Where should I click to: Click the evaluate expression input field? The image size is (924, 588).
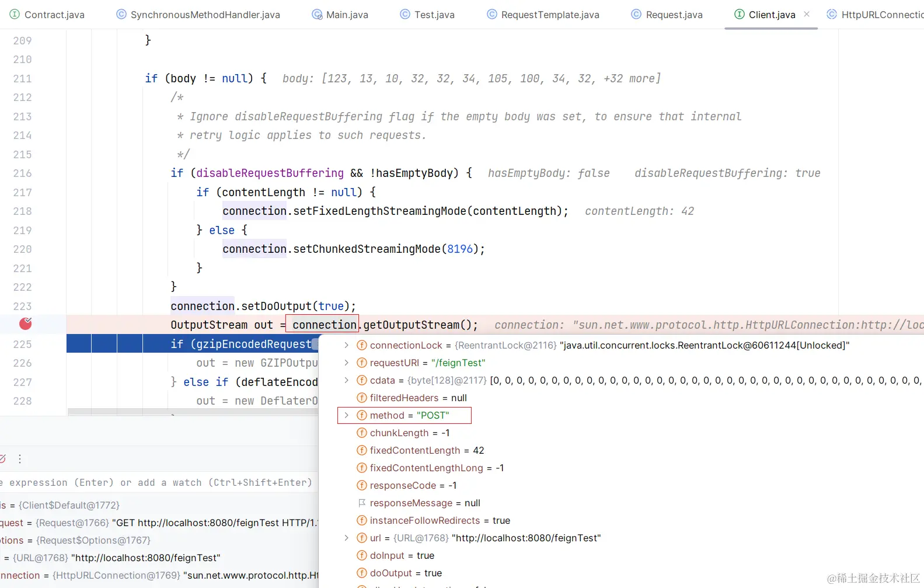point(159,482)
